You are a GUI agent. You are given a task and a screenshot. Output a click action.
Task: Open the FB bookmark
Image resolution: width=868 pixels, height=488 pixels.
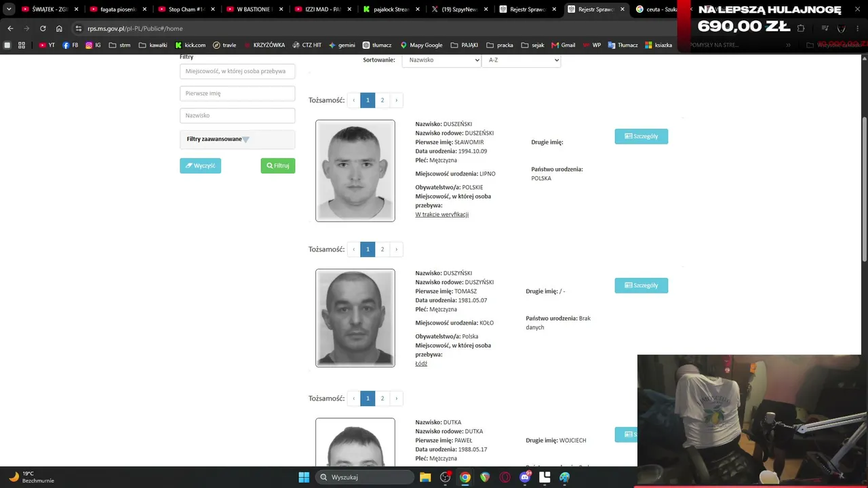point(71,45)
